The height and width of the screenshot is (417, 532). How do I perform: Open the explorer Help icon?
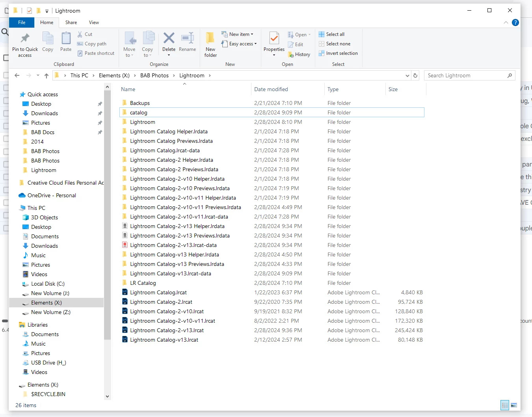point(515,22)
